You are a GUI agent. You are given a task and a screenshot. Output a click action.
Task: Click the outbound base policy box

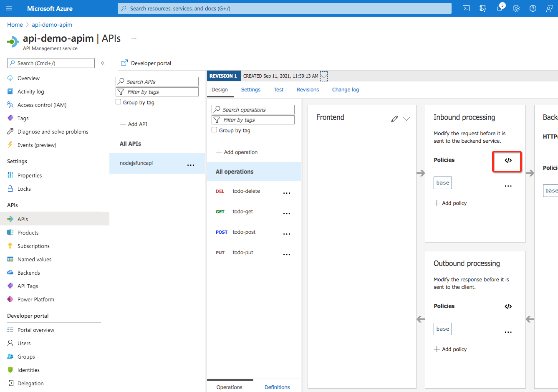point(443,329)
